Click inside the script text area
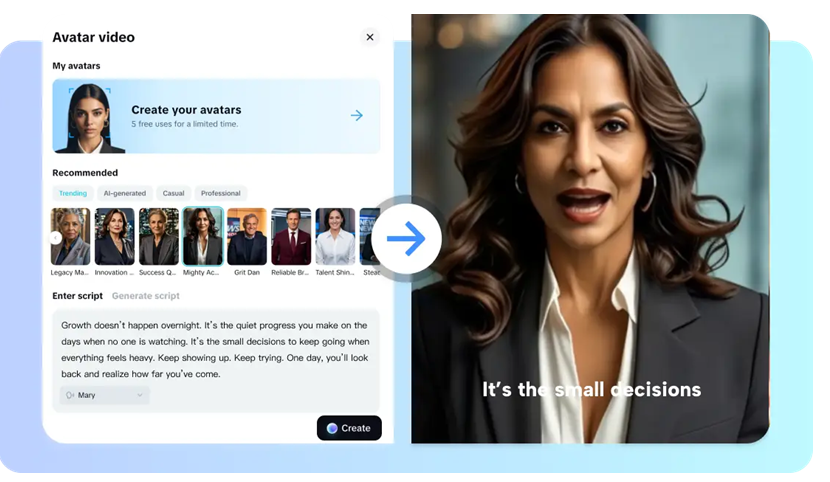Image resolution: width=830 pixels, height=482 pixels. [x=215, y=349]
